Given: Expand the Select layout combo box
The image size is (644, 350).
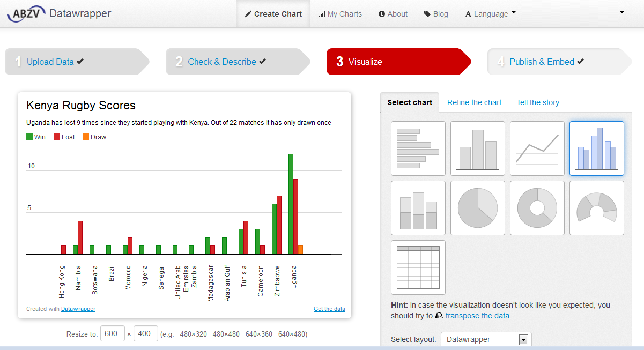Looking at the screenshot, I should pos(486,339).
